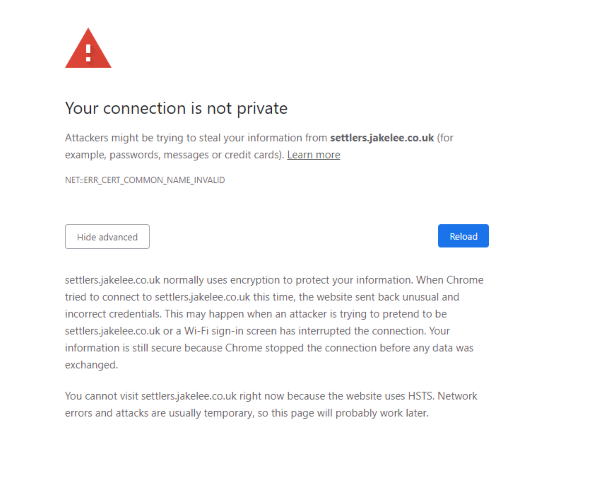Click 'You cannot visit' at the last paragraph start

click(101, 396)
